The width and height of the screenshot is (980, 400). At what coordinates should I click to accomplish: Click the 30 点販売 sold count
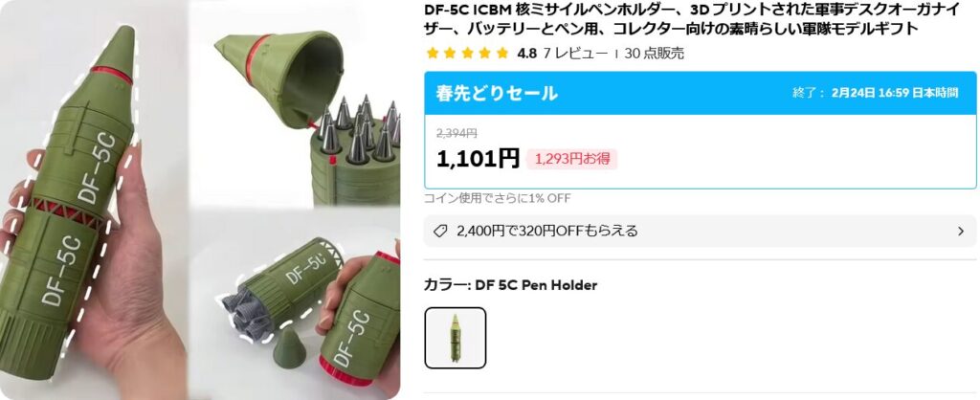[x=655, y=54]
